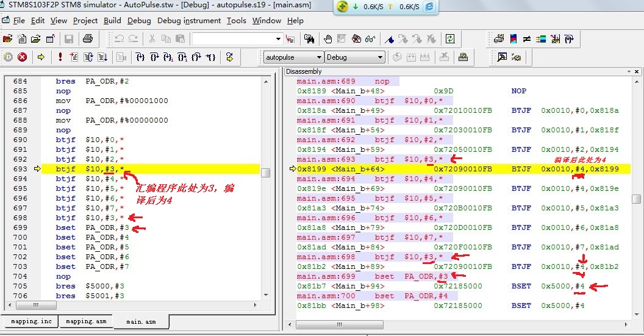The width and height of the screenshot is (644, 336).
Task: Open the Debug instrument menu
Action: point(189,21)
